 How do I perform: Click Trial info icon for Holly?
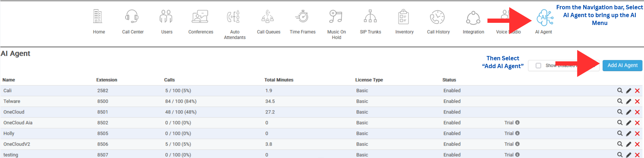(x=517, y=133)
